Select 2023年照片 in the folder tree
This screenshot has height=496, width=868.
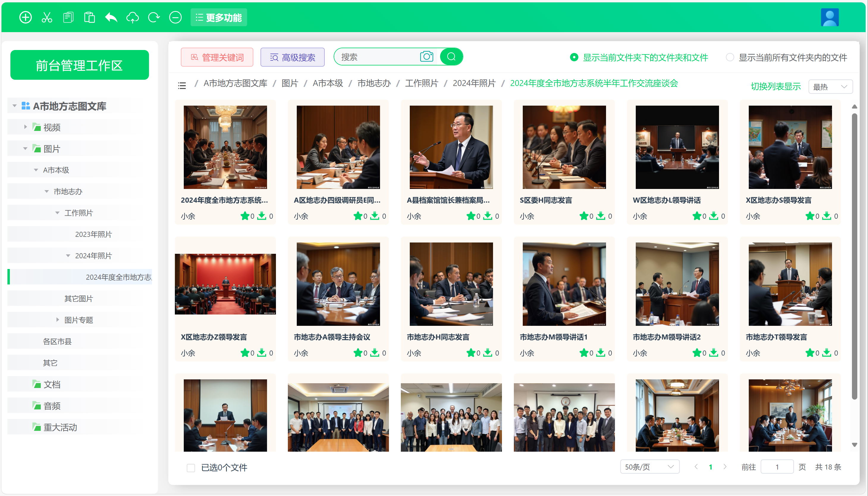(93, 234)
